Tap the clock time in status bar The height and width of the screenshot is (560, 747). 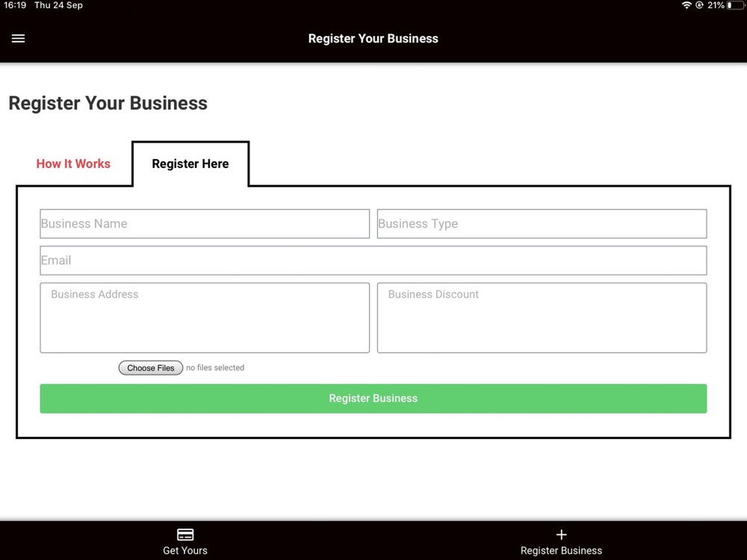15,5
